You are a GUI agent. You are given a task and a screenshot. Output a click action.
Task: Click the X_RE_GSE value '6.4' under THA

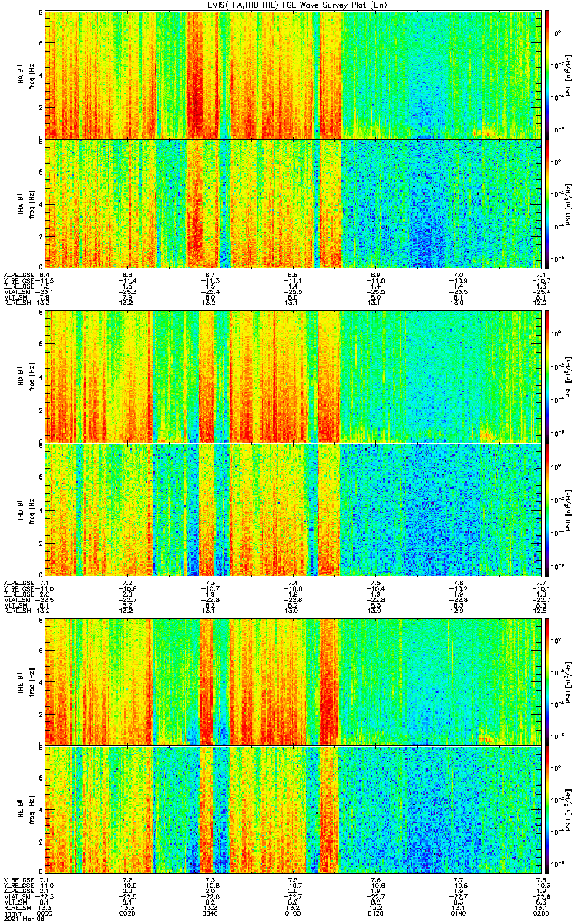(x=45, y=274)
